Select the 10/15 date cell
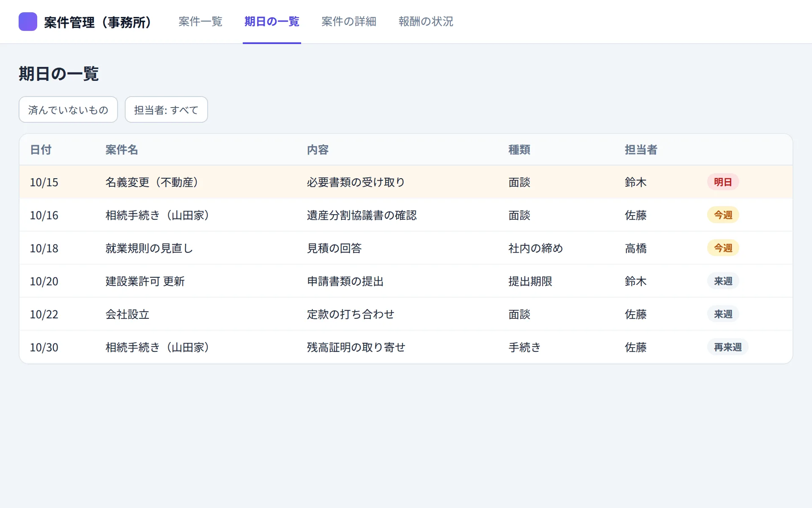 tap(44, 182)
